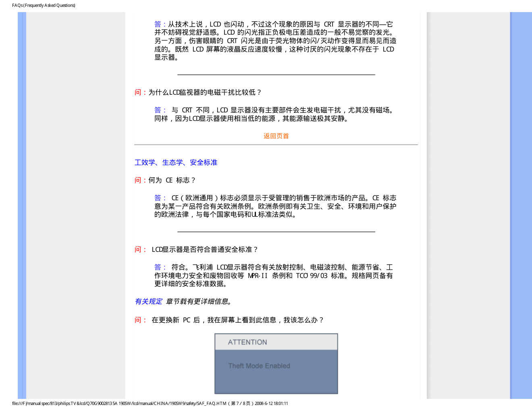Click the answer starting 与 CRT 不同
532x411 pixels.
[x=275, y=114]
